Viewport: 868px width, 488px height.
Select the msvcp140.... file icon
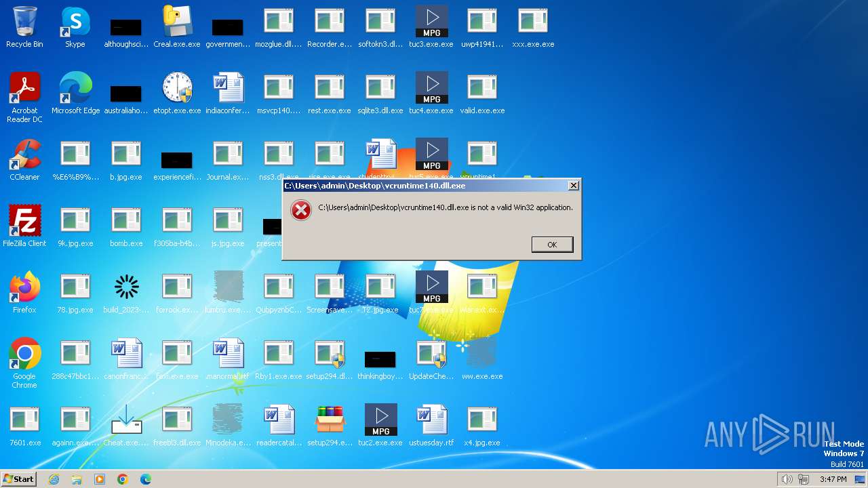tap(279, 94)
